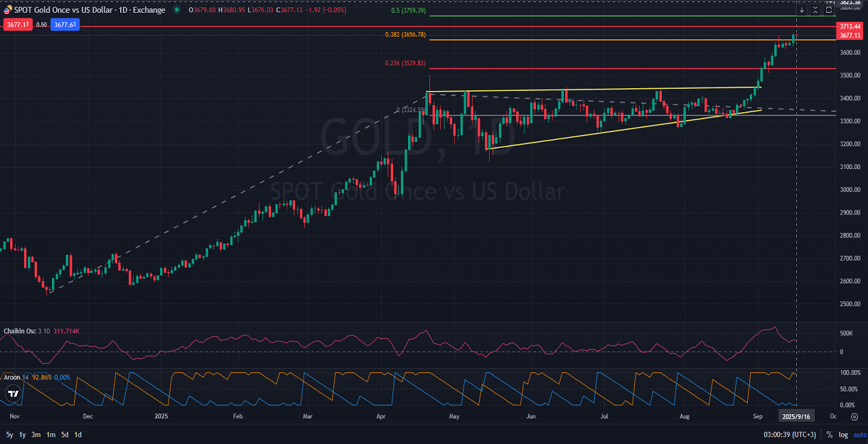Viewport: 868px width, 444px height.
Task: Select 1m date range
Action: [x=51, y=434]
